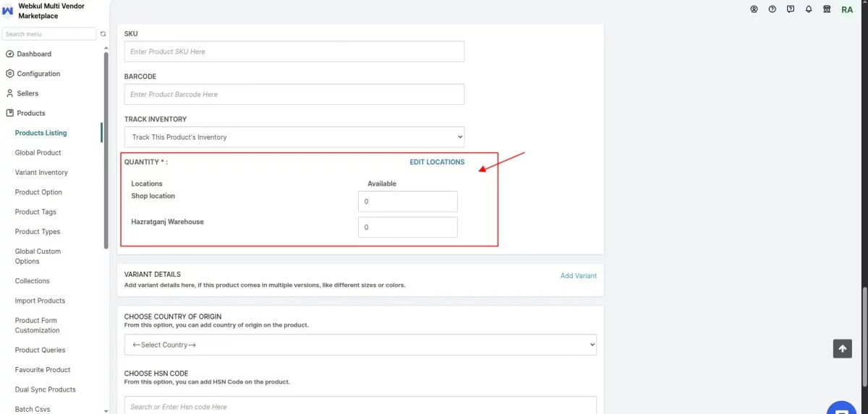Image resolution: width=868 pixels, height=414 pixels.
Task: Click the EDIT LOCATIONS link
Action: tap(437, 162)
